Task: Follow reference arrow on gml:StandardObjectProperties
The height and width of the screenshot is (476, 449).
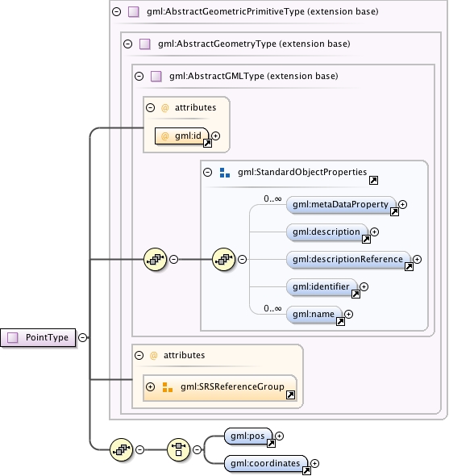Action: click(373, 181)
